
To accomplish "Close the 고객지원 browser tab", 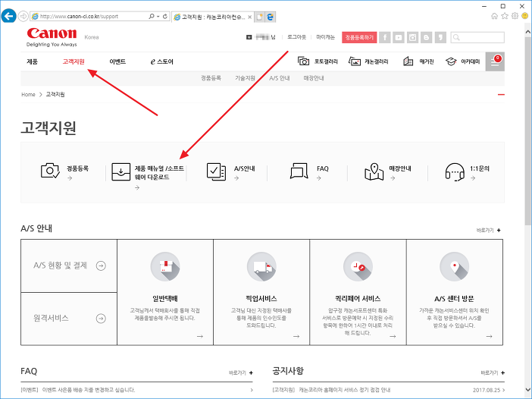I will click(x=250, y=17).
